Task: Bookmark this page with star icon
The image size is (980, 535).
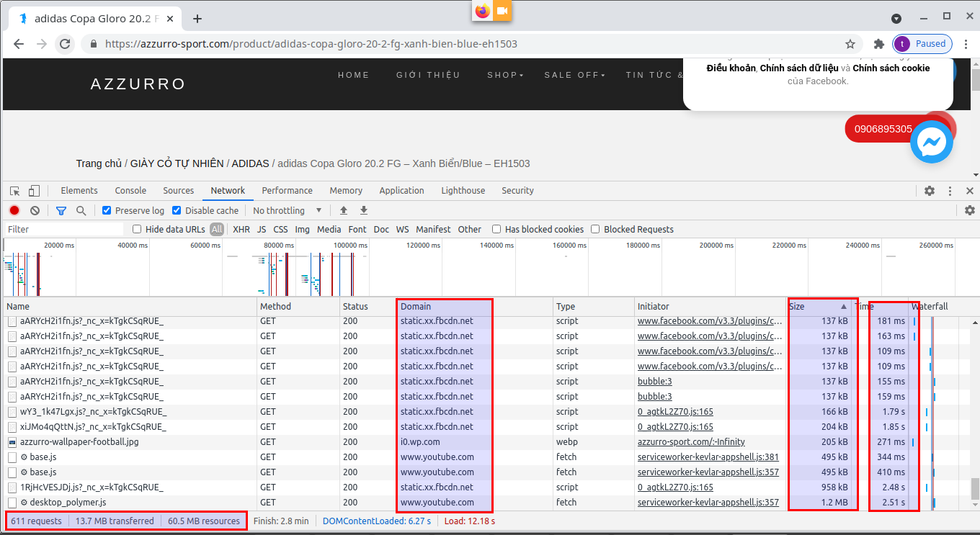Action: [850, 44]
